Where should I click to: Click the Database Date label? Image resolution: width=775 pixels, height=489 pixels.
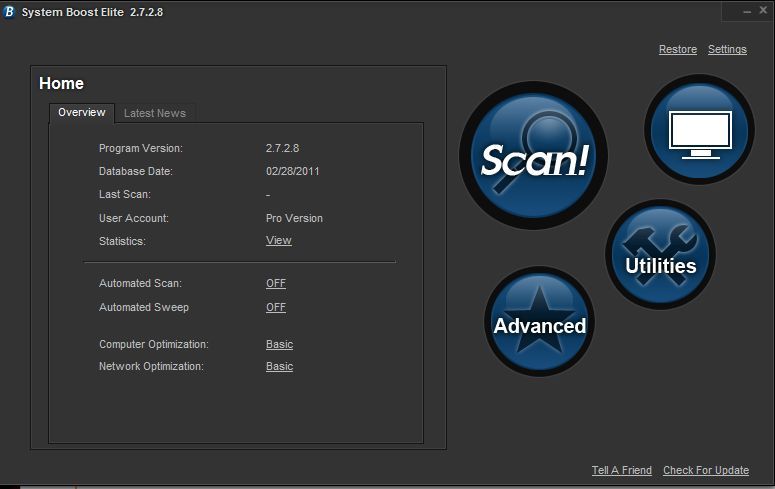pyautogui.click(x=136, y=171)
